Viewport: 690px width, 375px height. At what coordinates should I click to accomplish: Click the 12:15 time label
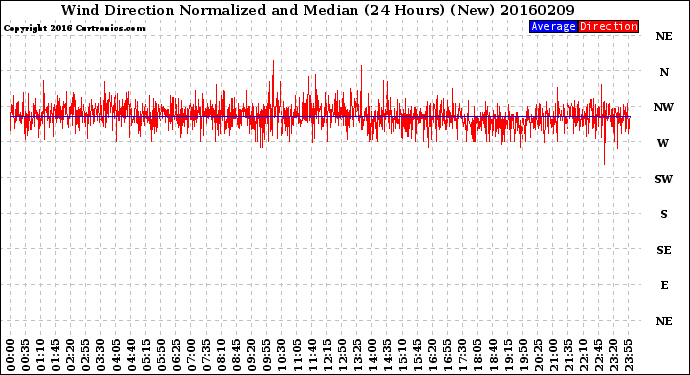327,355
